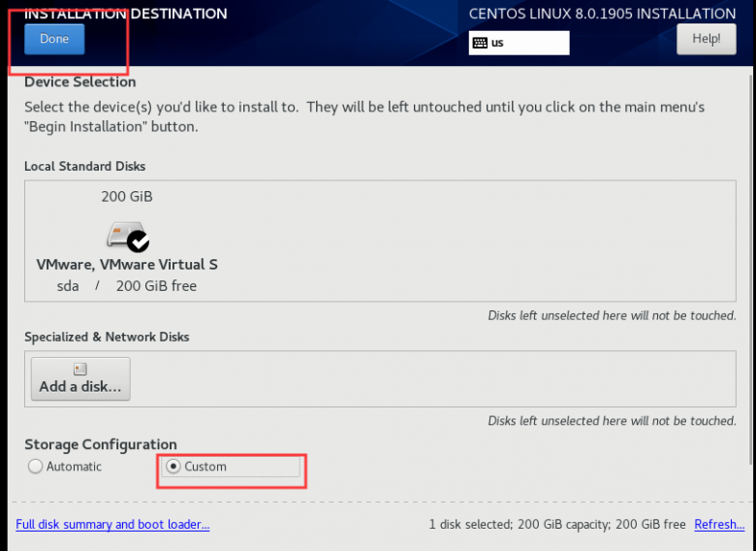
Task: Open the Help! button
Action: click(x=706, y=39)
